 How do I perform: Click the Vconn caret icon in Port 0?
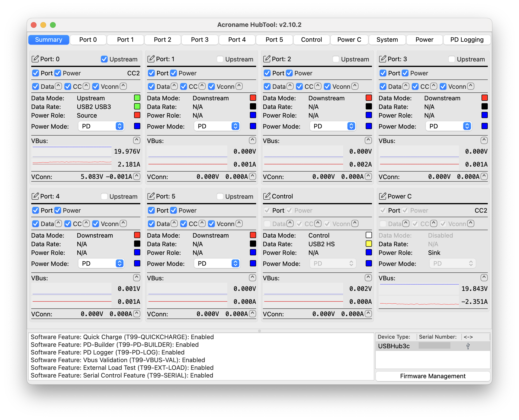[x=123, y=86]
